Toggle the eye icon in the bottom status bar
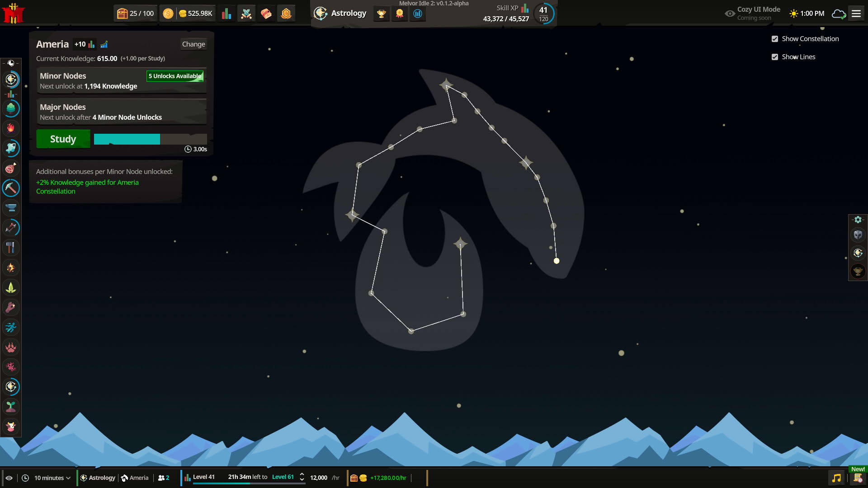The image size is (868, 488). [9, 478]
